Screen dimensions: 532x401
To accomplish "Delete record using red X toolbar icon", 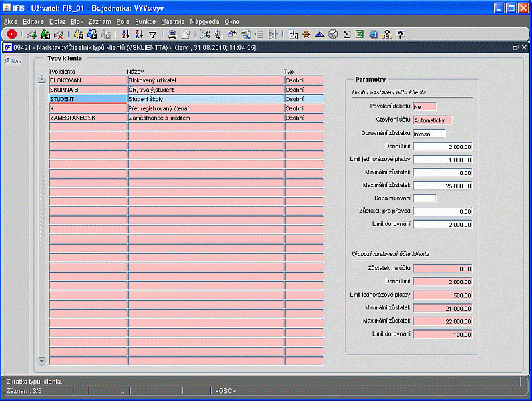I will point(59,34).
